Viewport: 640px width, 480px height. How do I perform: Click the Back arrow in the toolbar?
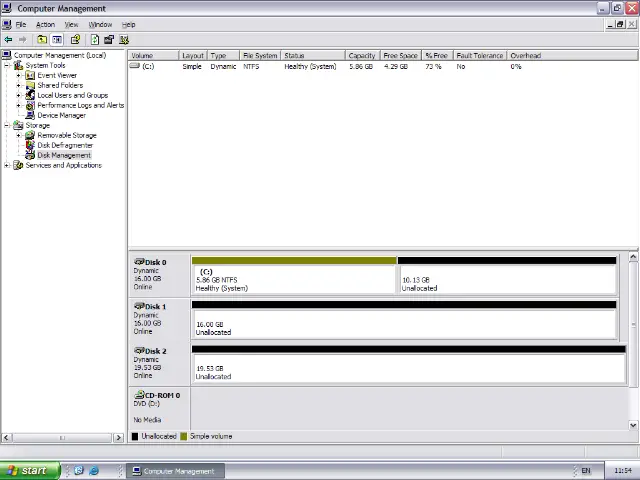tap(8, 40)
